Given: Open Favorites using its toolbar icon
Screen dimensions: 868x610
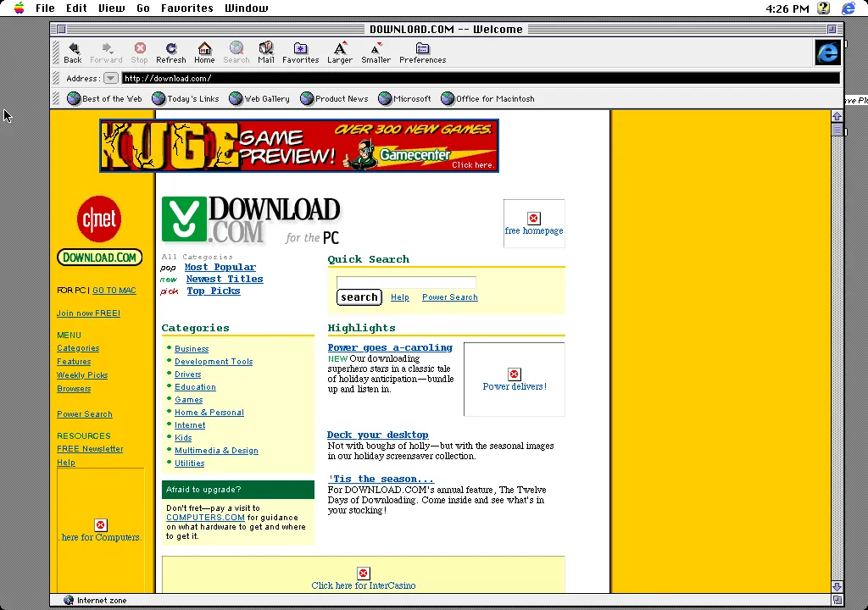Looking at the screenshot, I should pyautogui.click(x=300, y=51).
